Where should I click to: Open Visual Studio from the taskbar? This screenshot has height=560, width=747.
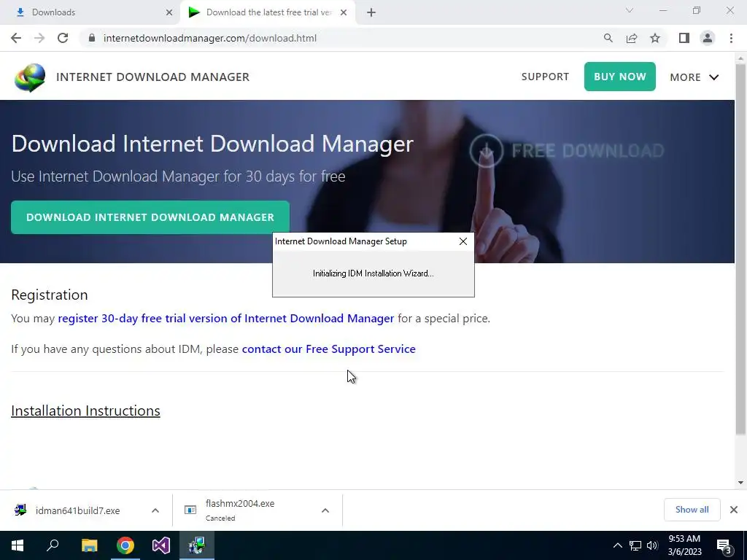click(161, 545)
